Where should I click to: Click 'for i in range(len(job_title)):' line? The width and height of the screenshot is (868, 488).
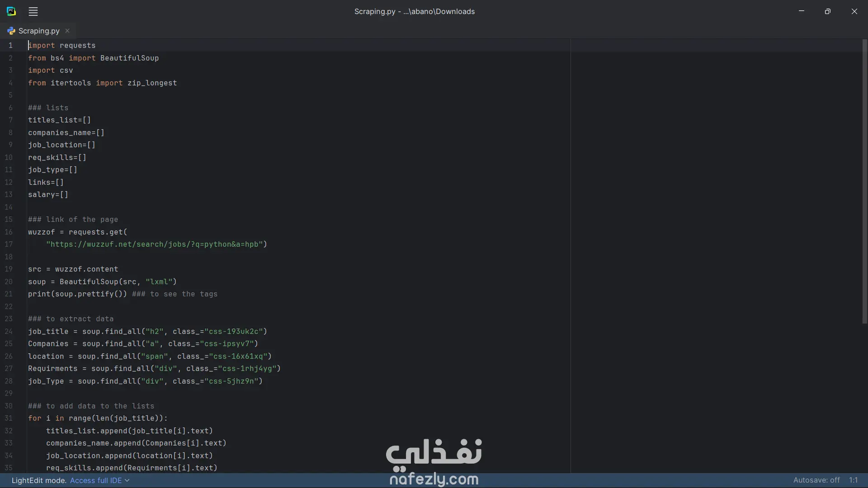pos(98,418)
